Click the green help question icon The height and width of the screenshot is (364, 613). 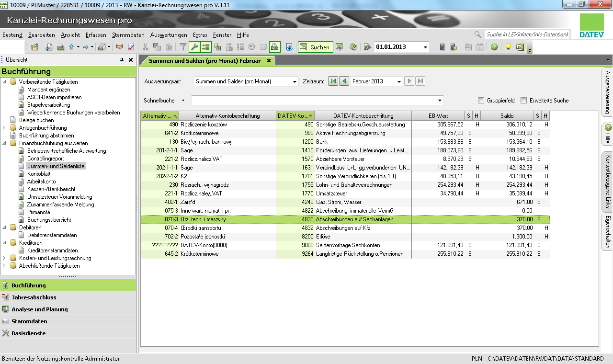[x=494, y=47]
